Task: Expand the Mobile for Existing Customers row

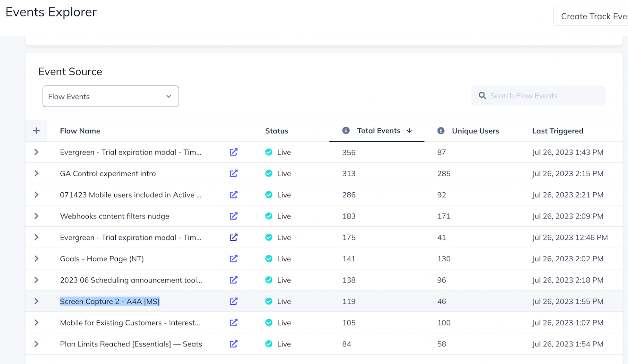Action: (x=37, y=323)
